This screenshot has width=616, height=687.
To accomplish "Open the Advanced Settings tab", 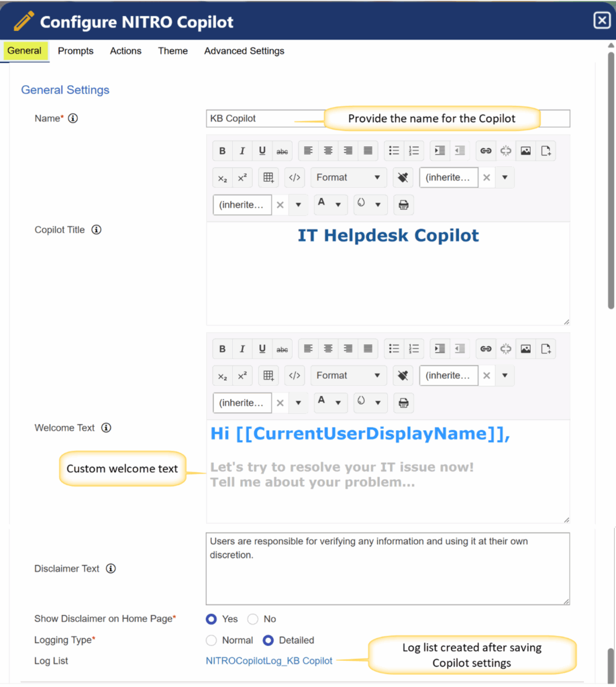I will [244, 51].
